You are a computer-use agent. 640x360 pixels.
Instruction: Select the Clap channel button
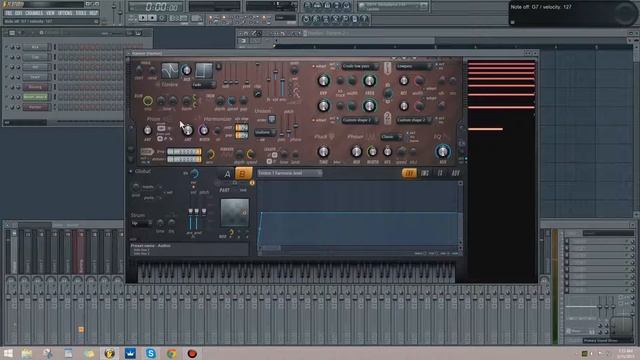point(36,57)
